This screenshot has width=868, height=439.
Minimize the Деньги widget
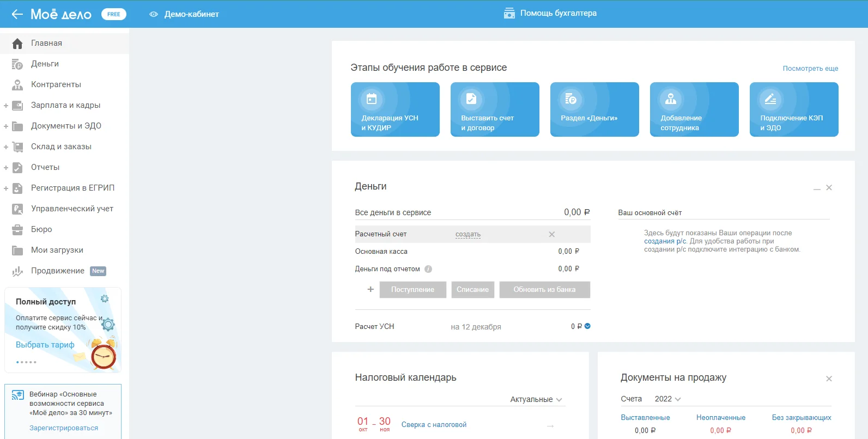click(817, 188)
